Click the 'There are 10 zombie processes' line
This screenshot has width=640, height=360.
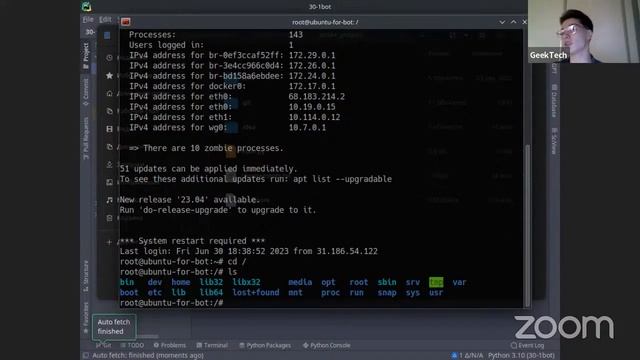click(206, 148)
